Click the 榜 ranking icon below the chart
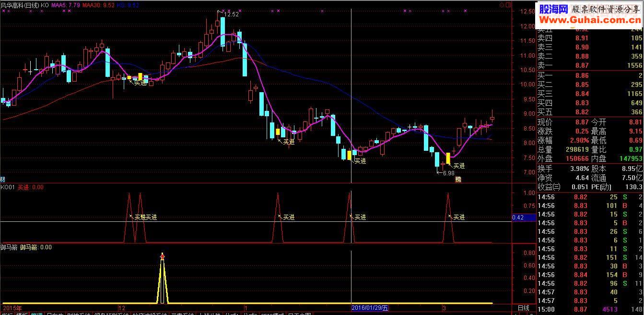 coord(458,180)
